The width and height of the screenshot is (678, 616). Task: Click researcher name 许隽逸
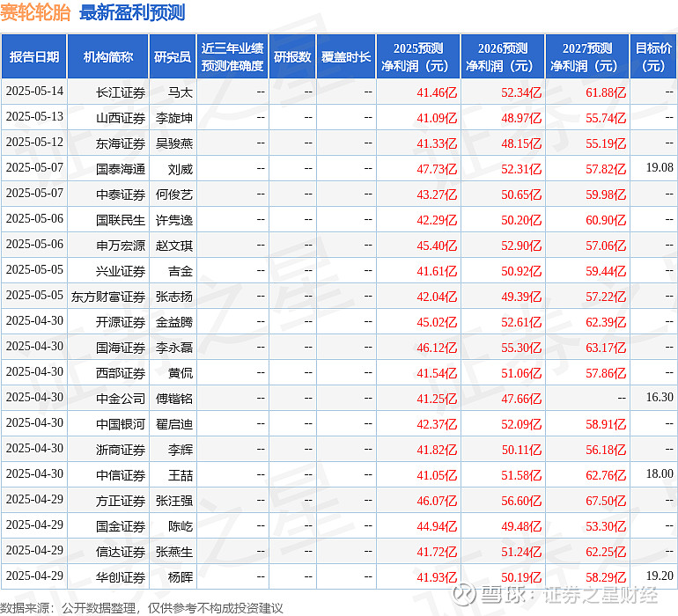[174, 220]
